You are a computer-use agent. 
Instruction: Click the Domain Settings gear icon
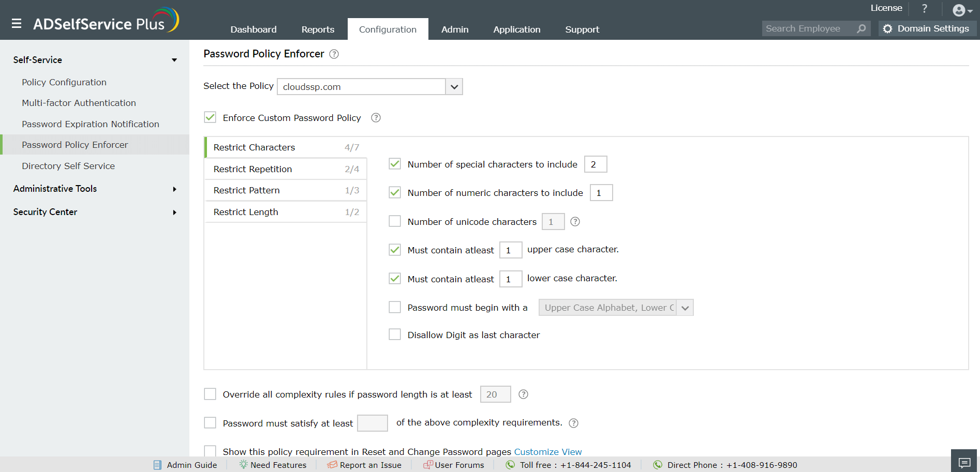click(888, 28)
